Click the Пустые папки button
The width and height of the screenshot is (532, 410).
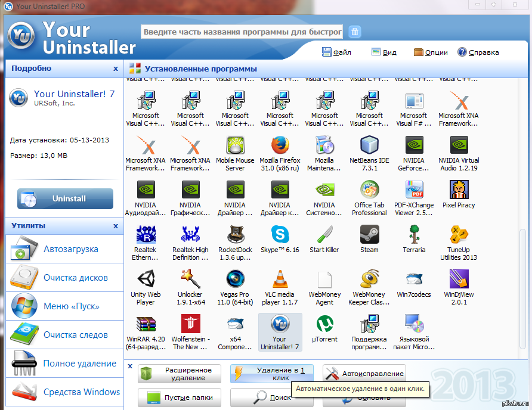click(x=180, y=397)
